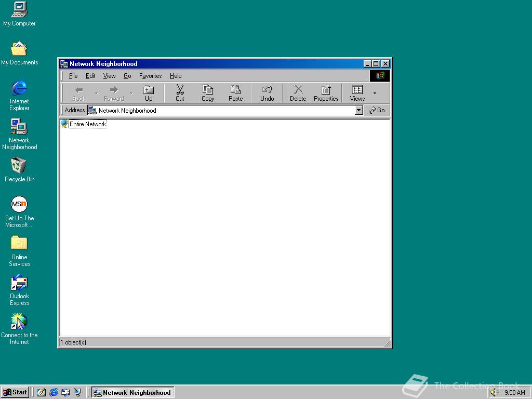Image resolution: width=532 pixels, height=399 pixels.
Task: Click the Views toolbar button
Action: tap(357, 94)
